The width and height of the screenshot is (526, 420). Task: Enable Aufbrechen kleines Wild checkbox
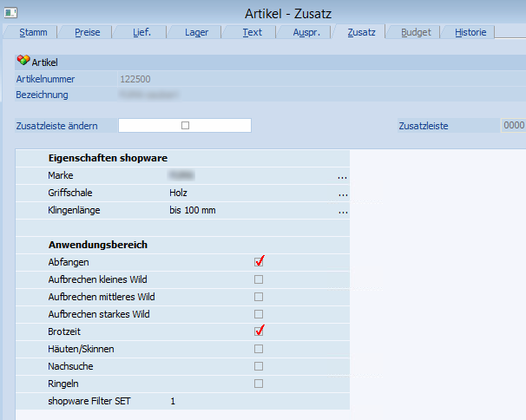259,279
